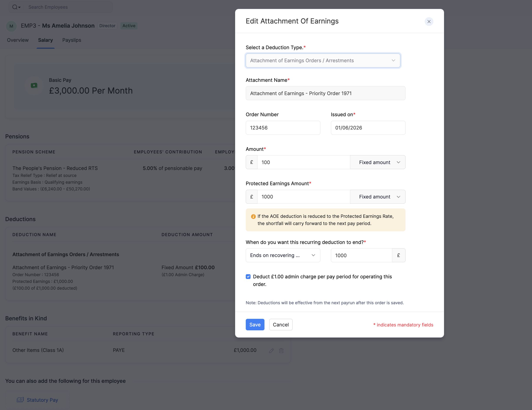
Task: Click the Other Items (Class 1A) benefit name
Action: [38, 350]
